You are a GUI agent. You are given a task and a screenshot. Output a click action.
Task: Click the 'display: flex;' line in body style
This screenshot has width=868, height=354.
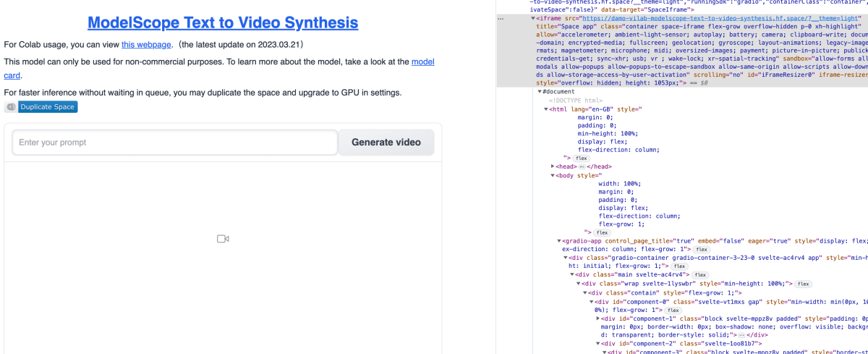click(x=624, y=208)
